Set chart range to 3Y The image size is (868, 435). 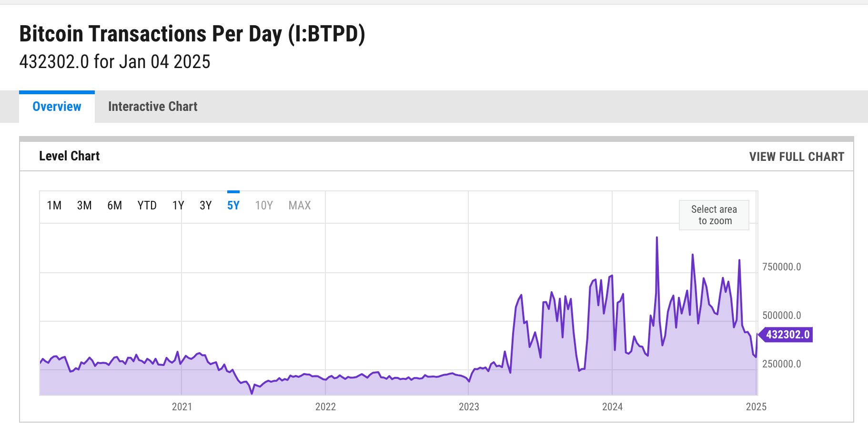205,206
